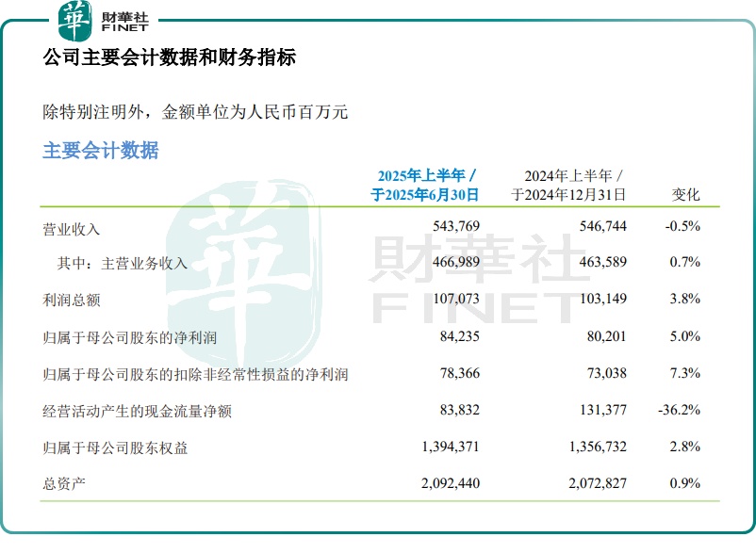Click the blue heading 主要会计数据
The image size is (756, 553).
pyautogui.click(x=101, y=151)
